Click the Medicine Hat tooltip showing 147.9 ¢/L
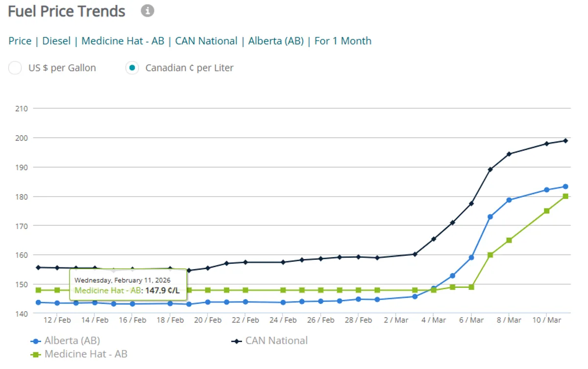The image size is (588, 369). click(127, 285)
